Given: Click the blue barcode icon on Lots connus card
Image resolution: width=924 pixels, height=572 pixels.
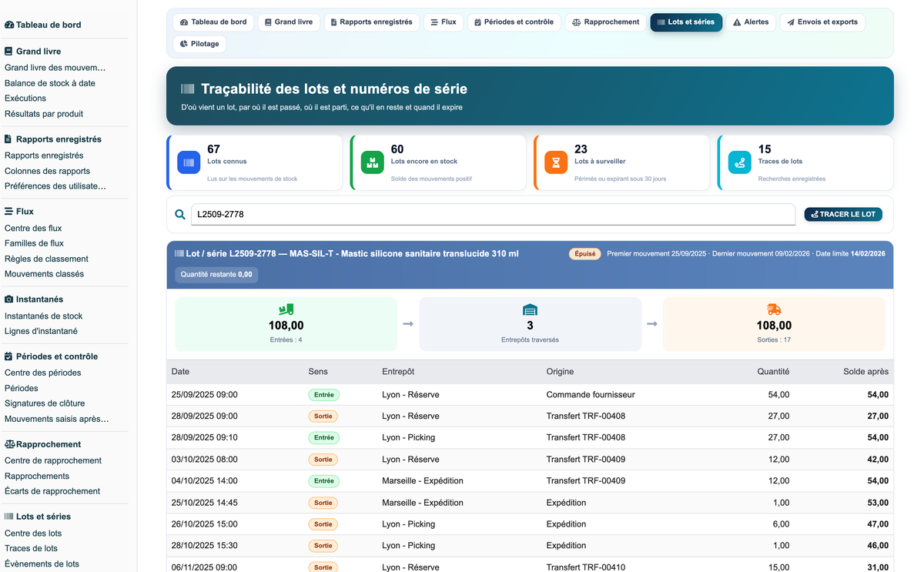Looking at the screenshot, I should click(189, 162).
